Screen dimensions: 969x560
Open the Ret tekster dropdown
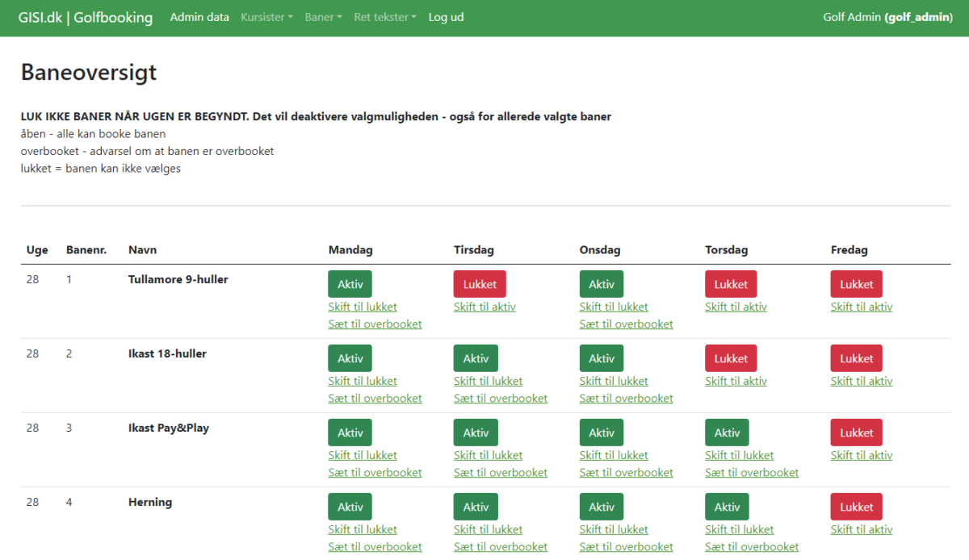[x=384, y=17]
